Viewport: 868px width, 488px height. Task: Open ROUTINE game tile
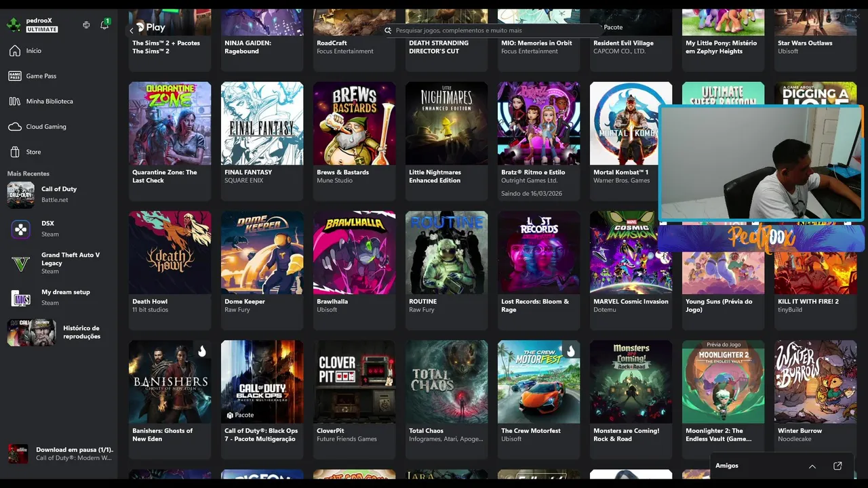(447, 270)
